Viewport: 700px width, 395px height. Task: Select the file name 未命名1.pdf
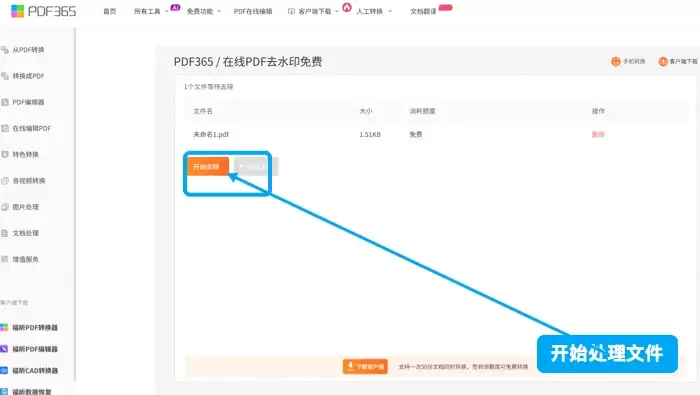(211, 134)
